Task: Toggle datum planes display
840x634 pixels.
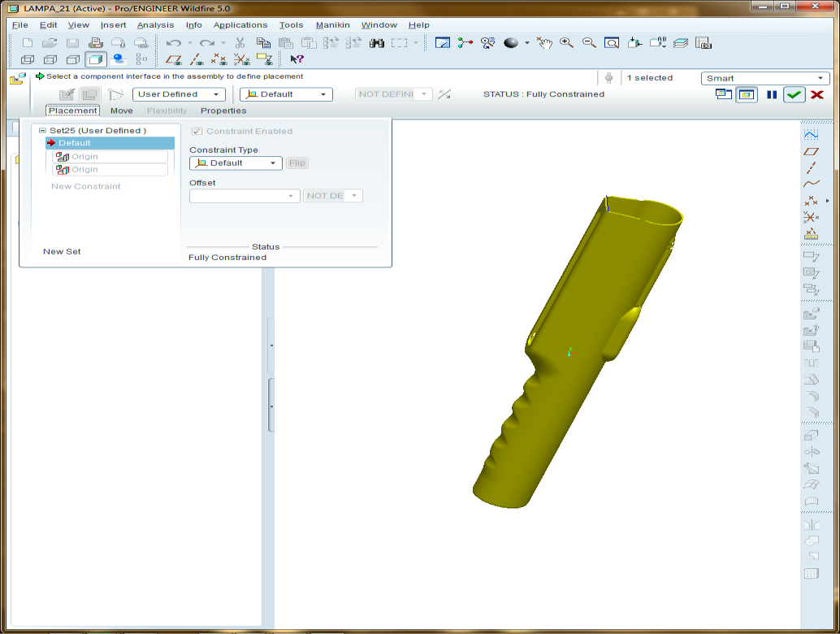Action: point(173,59)
